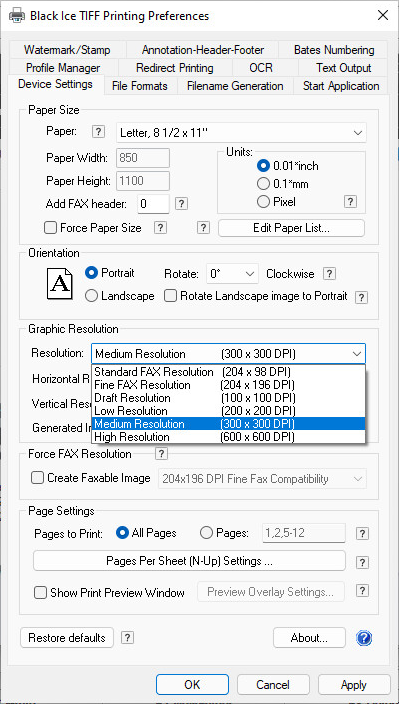Check Show Print Preview Window
This screenshot has height=704, width=399.
click(40, 593)
